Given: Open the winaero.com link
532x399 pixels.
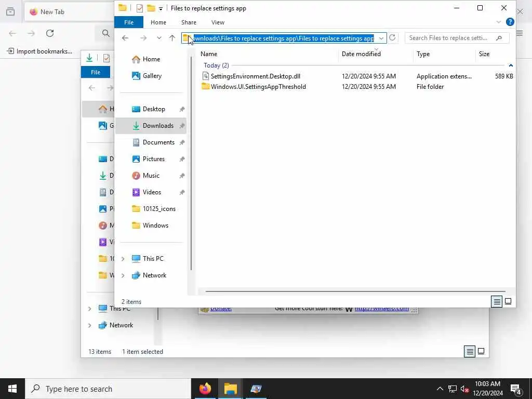Looking at the screenshot, I should click(x=382, y=309).
